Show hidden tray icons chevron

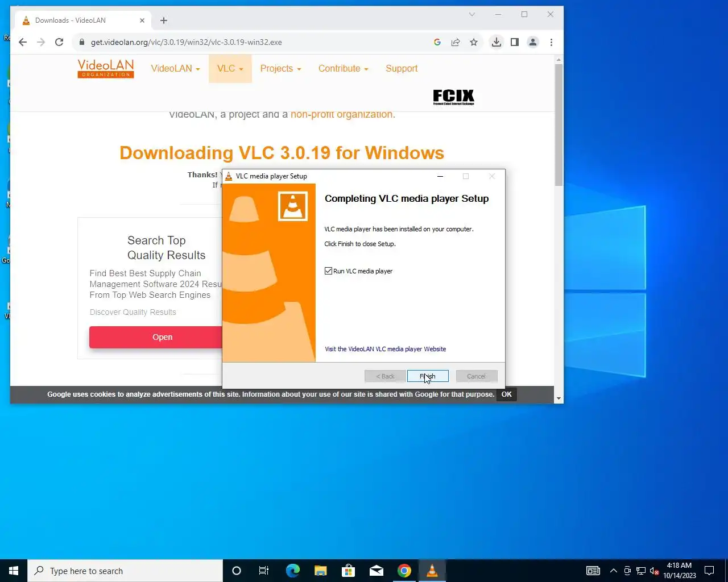coord(614,571)
